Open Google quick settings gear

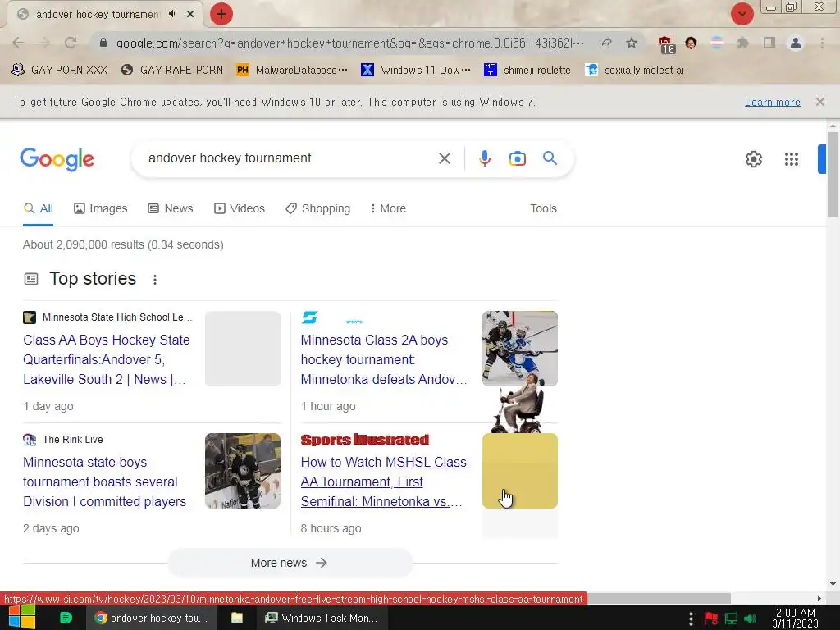[754, 159]
